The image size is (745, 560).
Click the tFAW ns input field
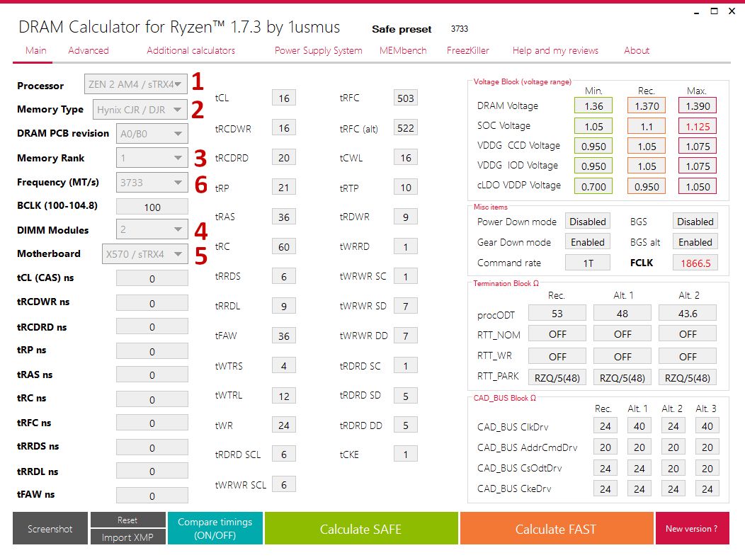tap(152, 496)
